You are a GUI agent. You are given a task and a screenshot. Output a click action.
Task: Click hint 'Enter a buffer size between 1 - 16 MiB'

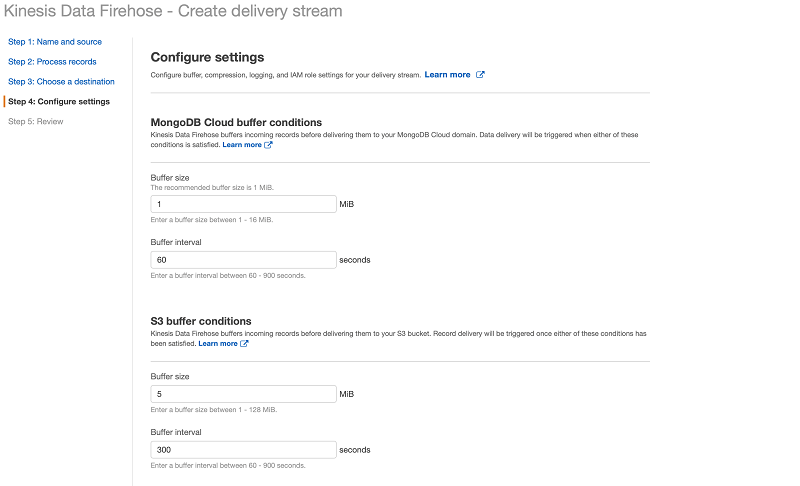(x=212, y=220)
